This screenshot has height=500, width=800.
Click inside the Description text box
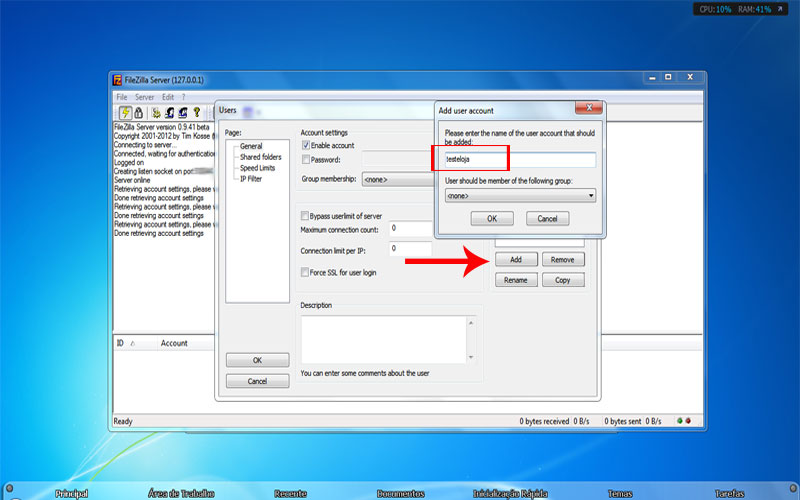click(x=383, y=339)
